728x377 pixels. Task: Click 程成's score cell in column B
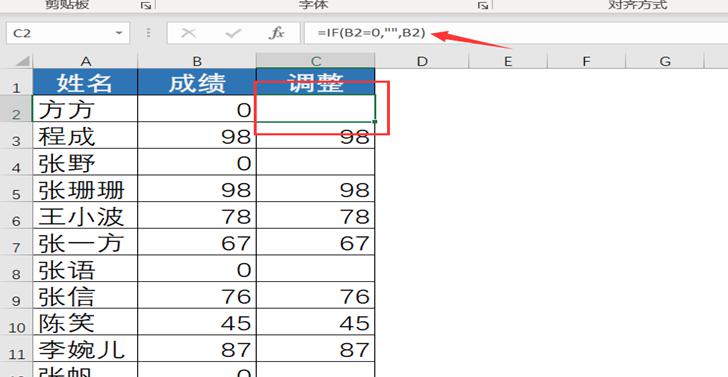(197, 136)
